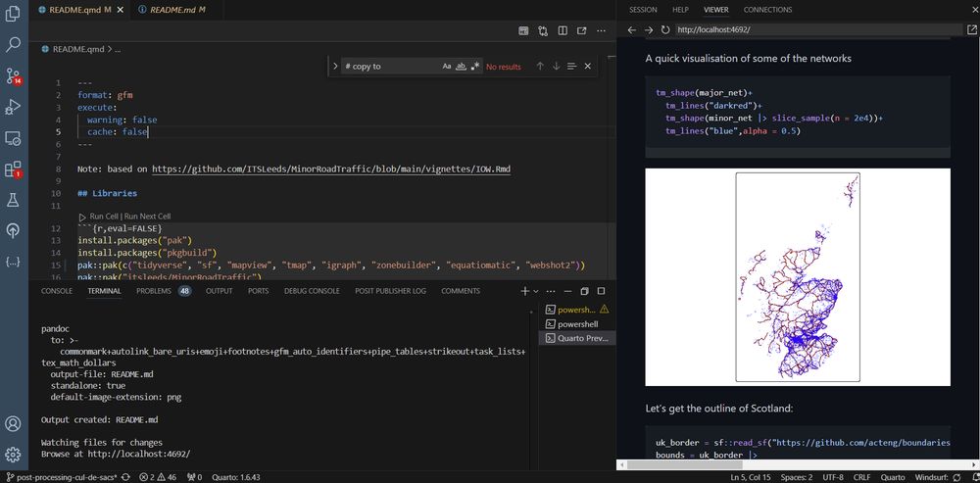Switch to the CONNECTIONS tab
The width and height of the screenshot is (980, 483).
pos(767,10)
